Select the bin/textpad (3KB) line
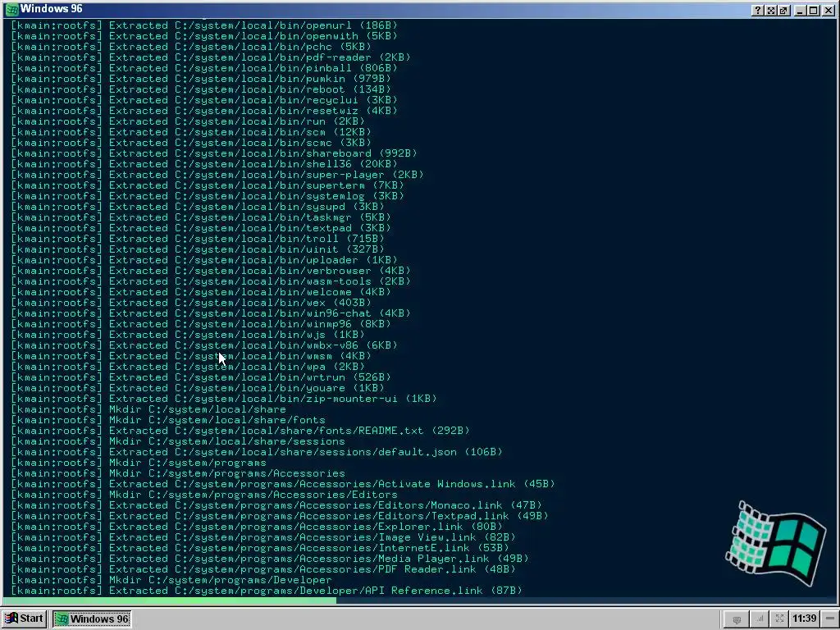Viewport: 840px width, 630px height. click(201, 228)
